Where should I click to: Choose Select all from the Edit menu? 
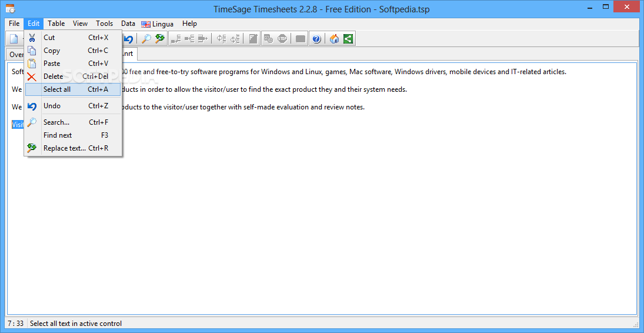(73, 89)
